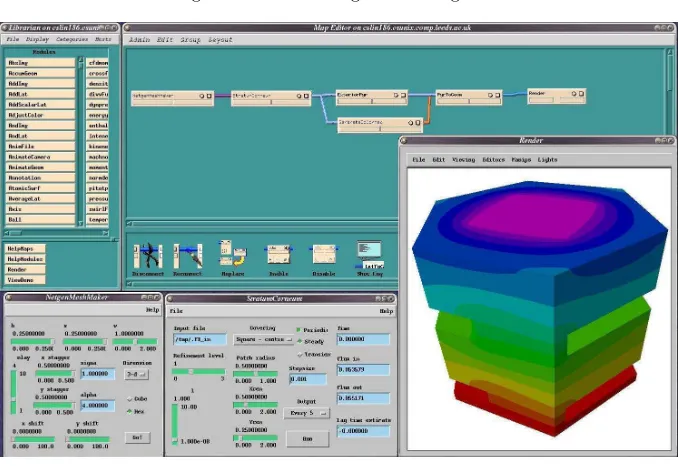Screen dimensions: 678x466
Task: Click the Input file text field
Action: click(200, 339)
